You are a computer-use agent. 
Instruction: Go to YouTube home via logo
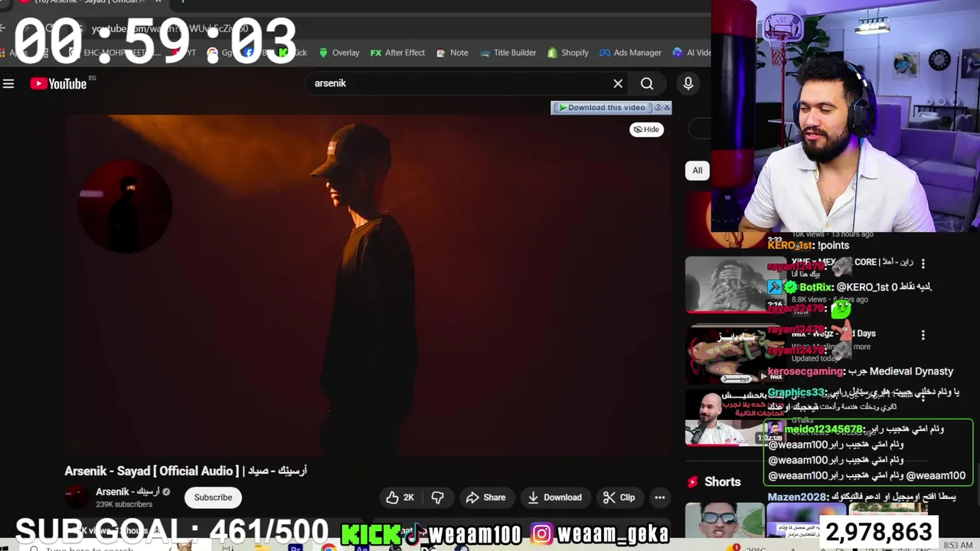58,83
